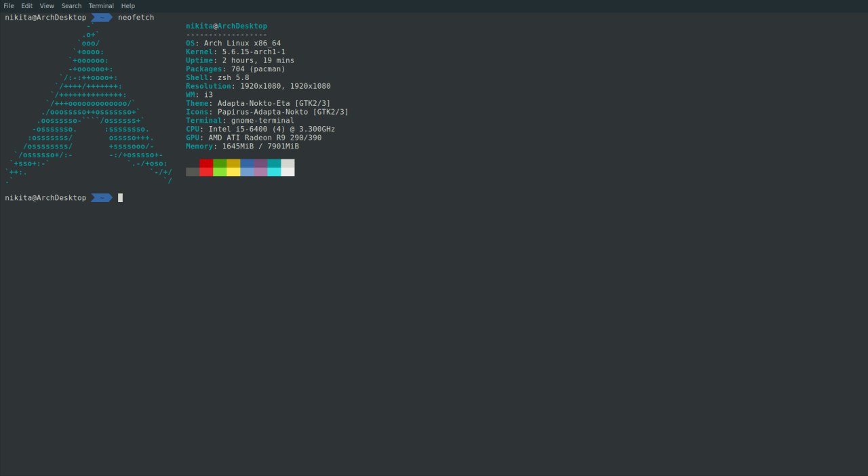Click the dark blue color block

tap(247, 163)
